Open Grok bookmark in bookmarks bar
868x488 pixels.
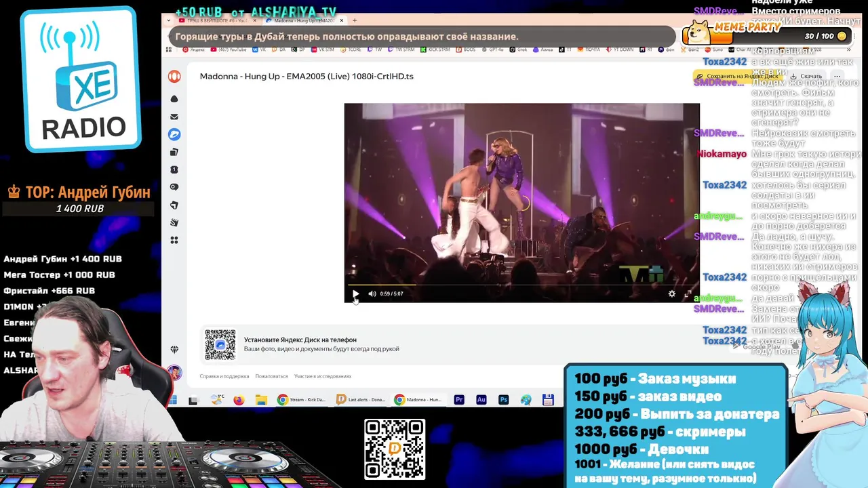518,49
